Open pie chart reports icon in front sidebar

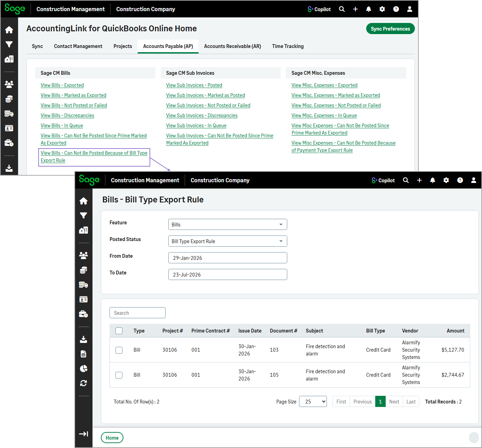pyautogui.click(x=83, y=369)
